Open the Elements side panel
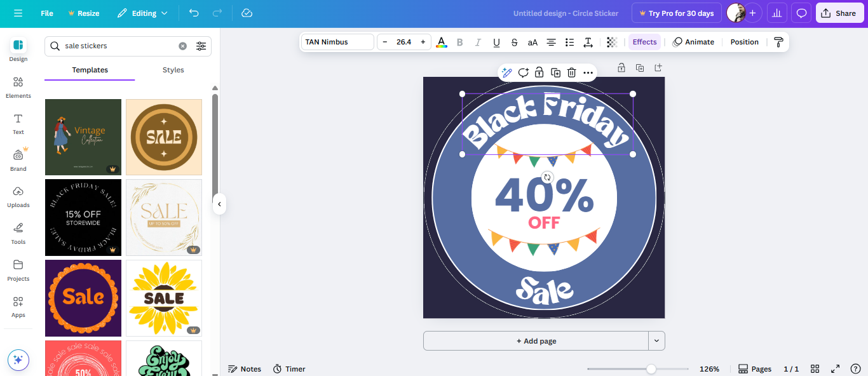 18,88
